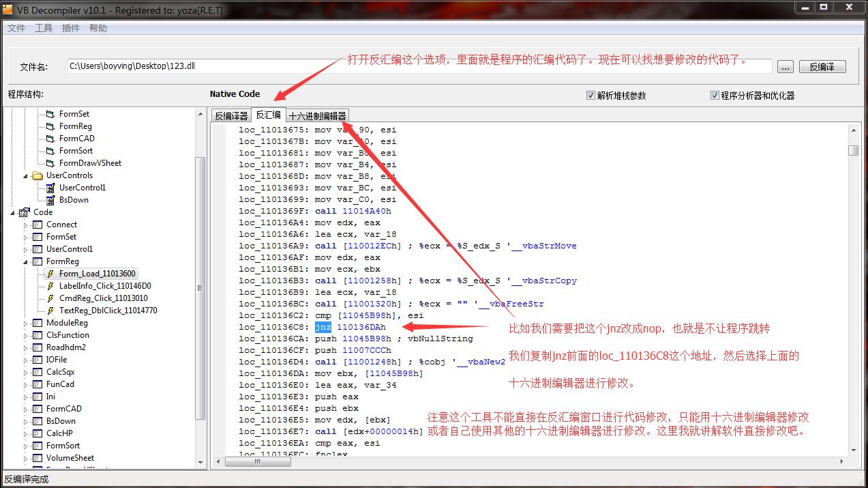Disable the 解析堆栈参数 checkbox

590,95
